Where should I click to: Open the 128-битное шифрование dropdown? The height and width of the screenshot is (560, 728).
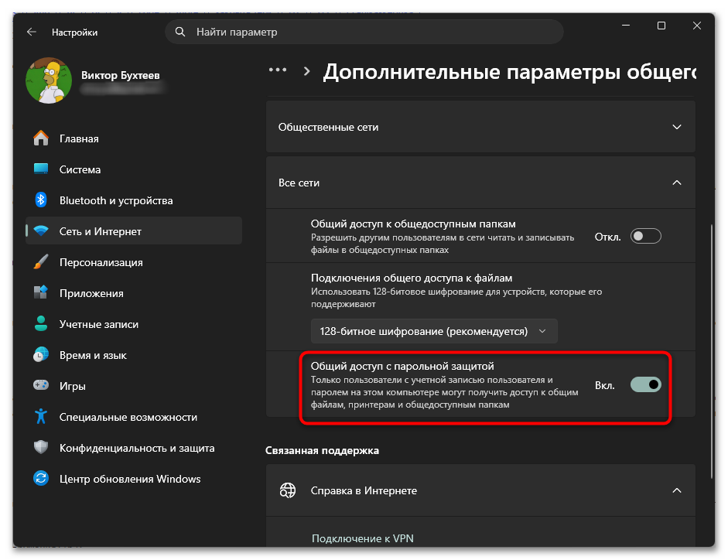(434, 331)
